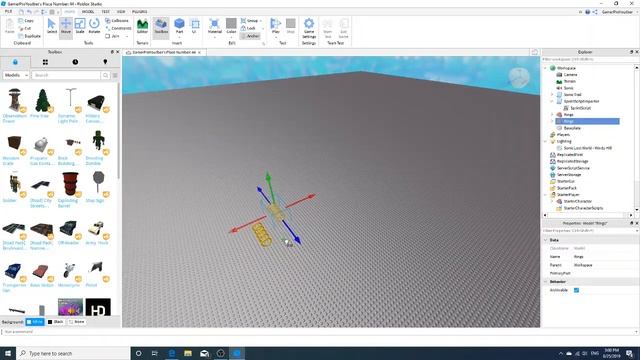Open the Toolbox filter options icon
The height and width of the screenshot is (360, 640).
coord(115,75)
